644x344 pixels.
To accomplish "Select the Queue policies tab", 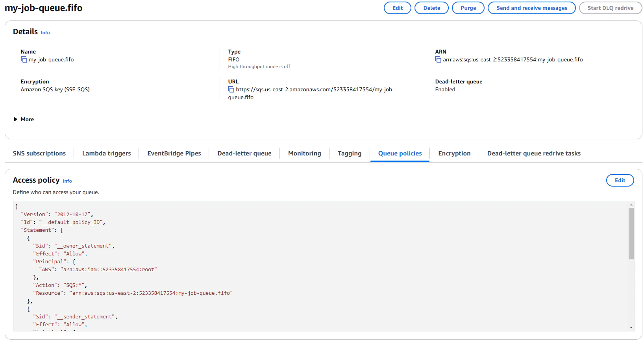I will (400, 154).
